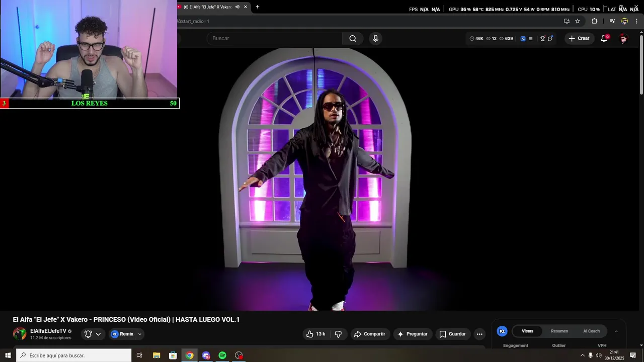Screen dimensions: 644x362
Task: Click the Crear button
Action: (579, 38)
